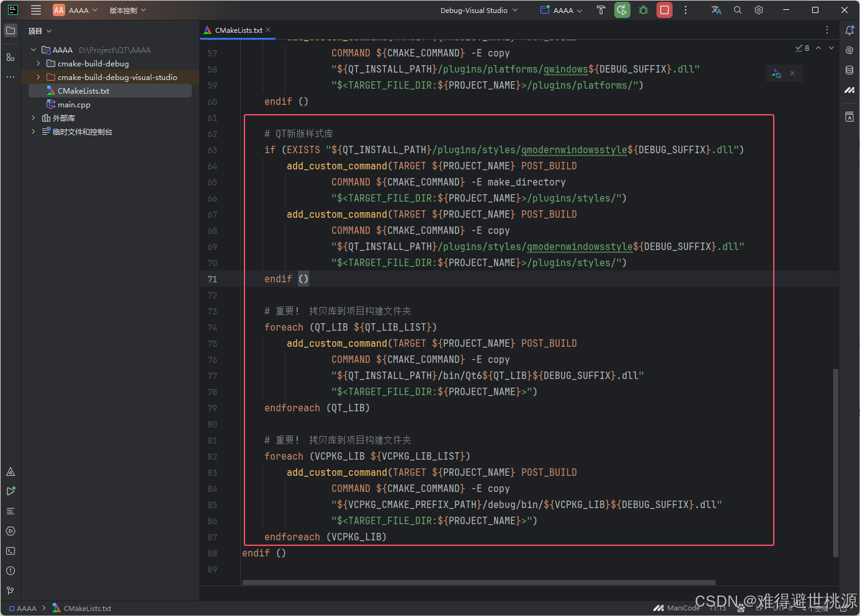Select CMakeLists.txt in project tree
The image size is (860, 616).
(110, 91)
